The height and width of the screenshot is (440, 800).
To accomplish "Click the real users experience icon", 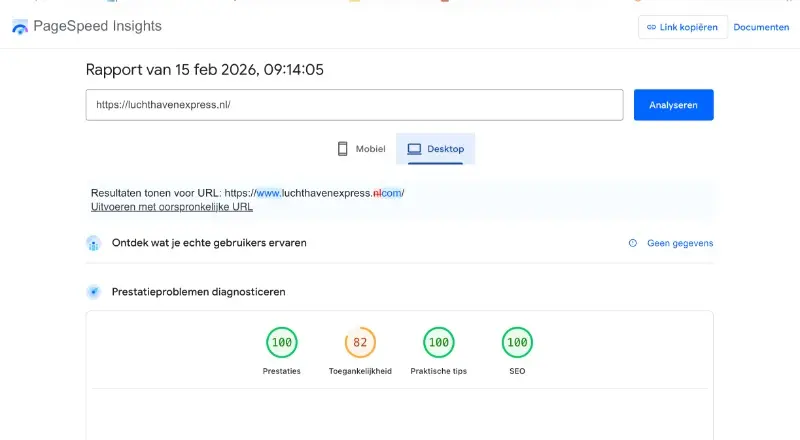I will pyautogui.click(x=93, y=243).
